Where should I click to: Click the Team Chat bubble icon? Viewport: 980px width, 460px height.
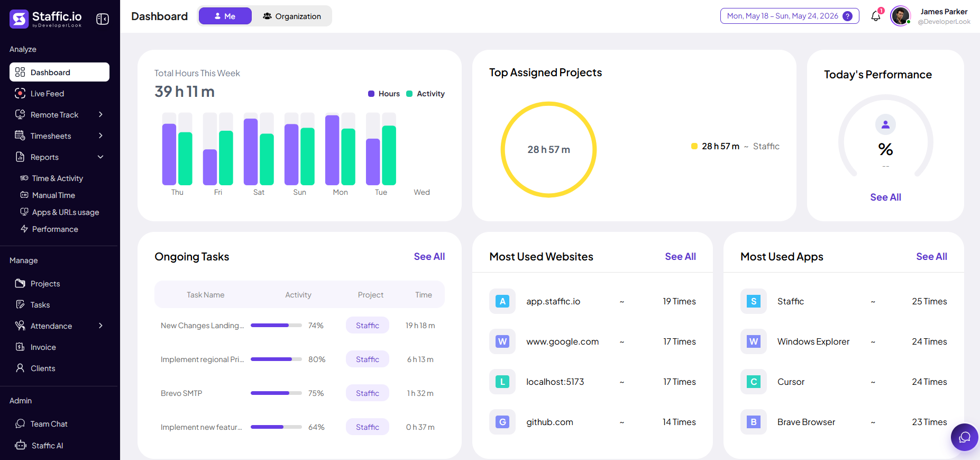click(20, 423)
